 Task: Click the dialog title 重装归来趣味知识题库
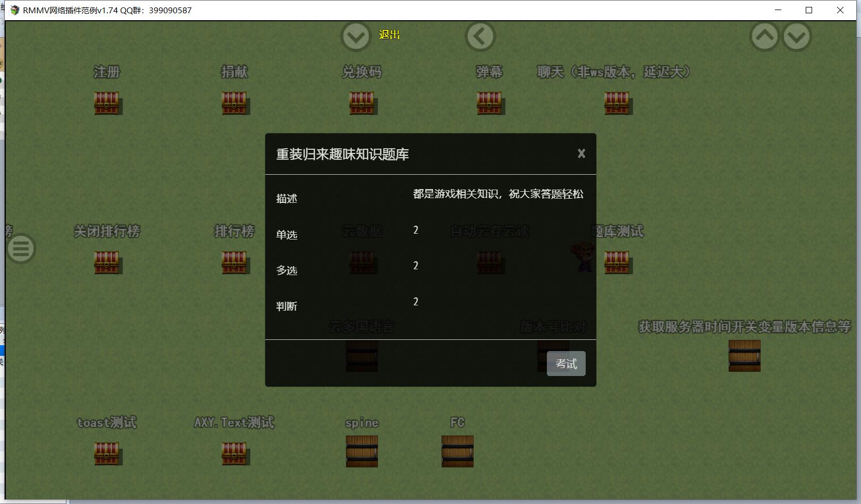click(343, 155)
